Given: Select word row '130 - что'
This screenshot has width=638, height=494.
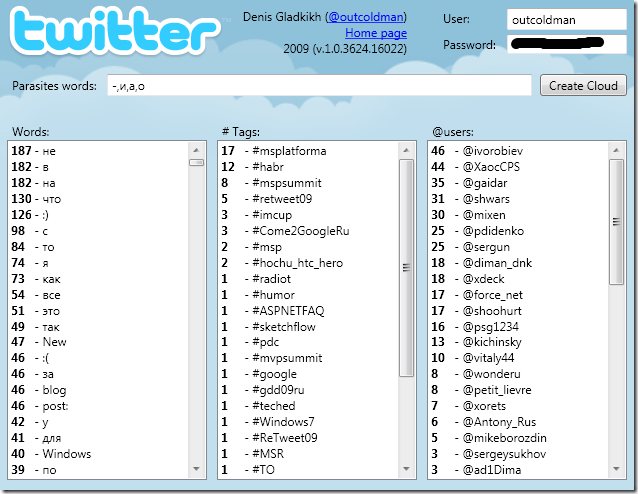Looking at the screenshot, I should 98,199.
